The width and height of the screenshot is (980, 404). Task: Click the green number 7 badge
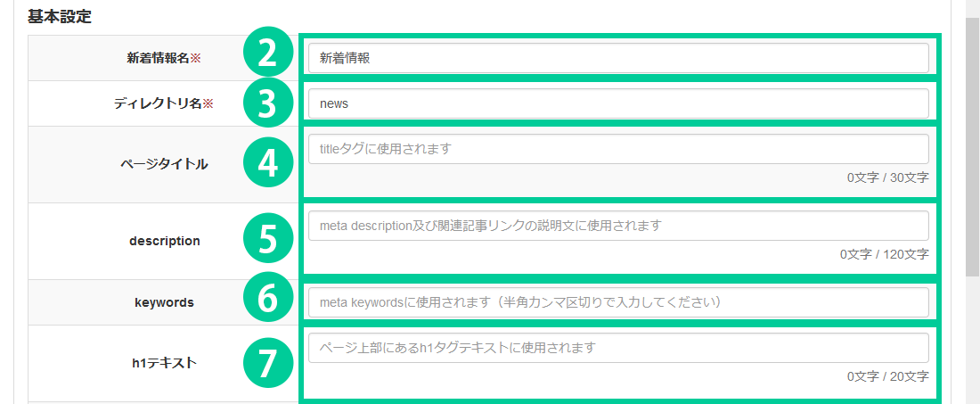pyautogui.click(x=267, y=362)
